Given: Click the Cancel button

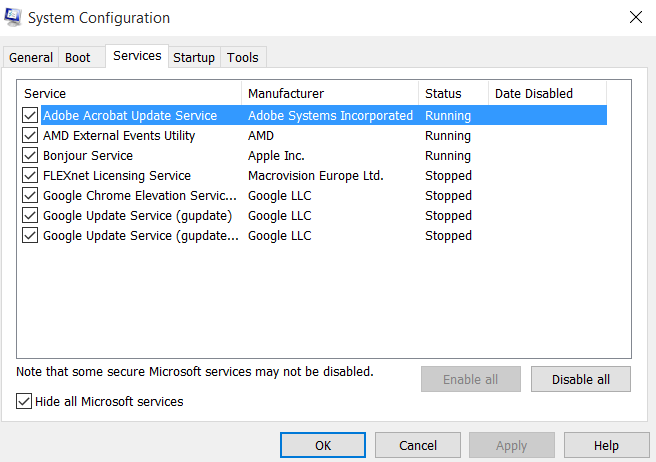Looking at the screenshot, I should (x=418, y=446).
